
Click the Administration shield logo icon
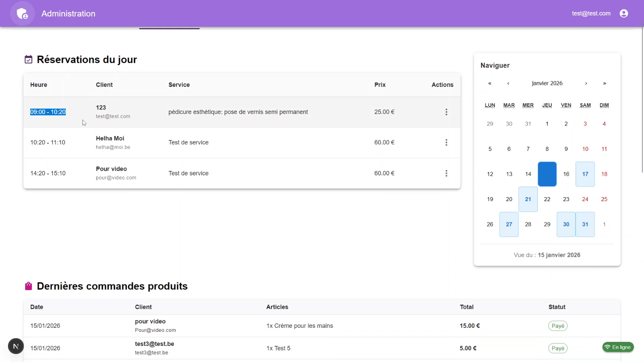[x=22, y=14]
